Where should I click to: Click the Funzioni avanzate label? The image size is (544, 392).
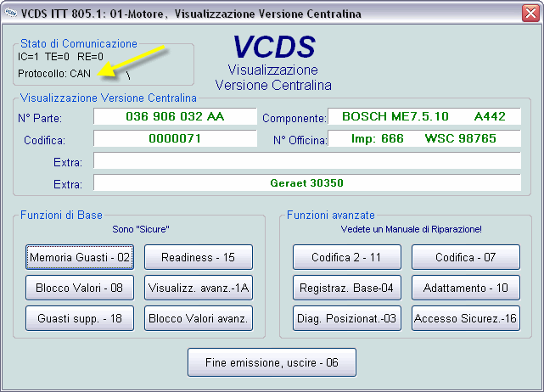331,215
